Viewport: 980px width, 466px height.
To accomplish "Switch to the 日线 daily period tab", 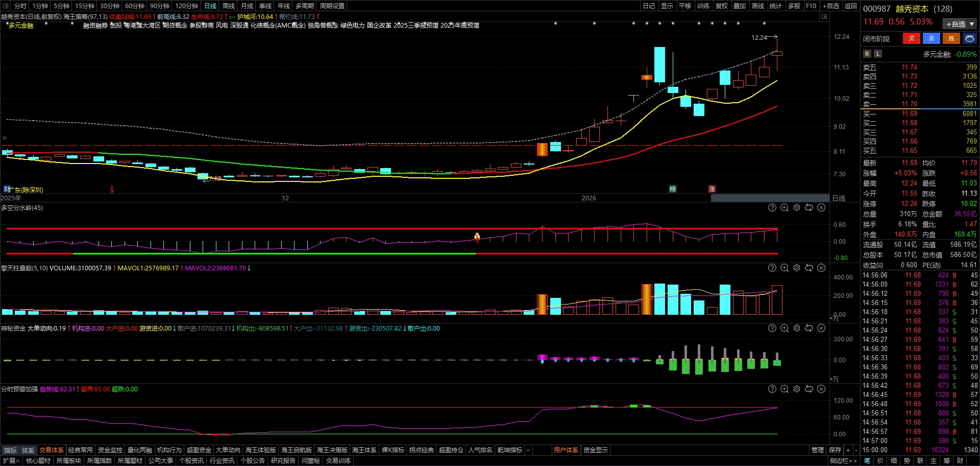I will click(x=210, y=6).
